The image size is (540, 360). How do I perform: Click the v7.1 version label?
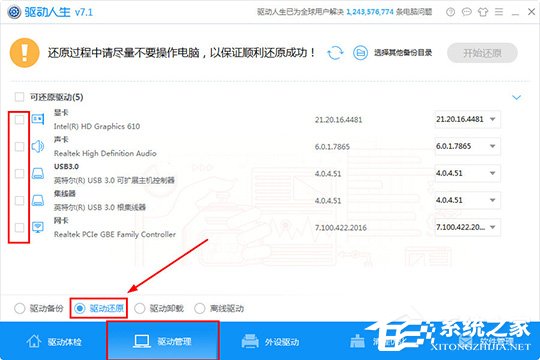coord(84,12)
